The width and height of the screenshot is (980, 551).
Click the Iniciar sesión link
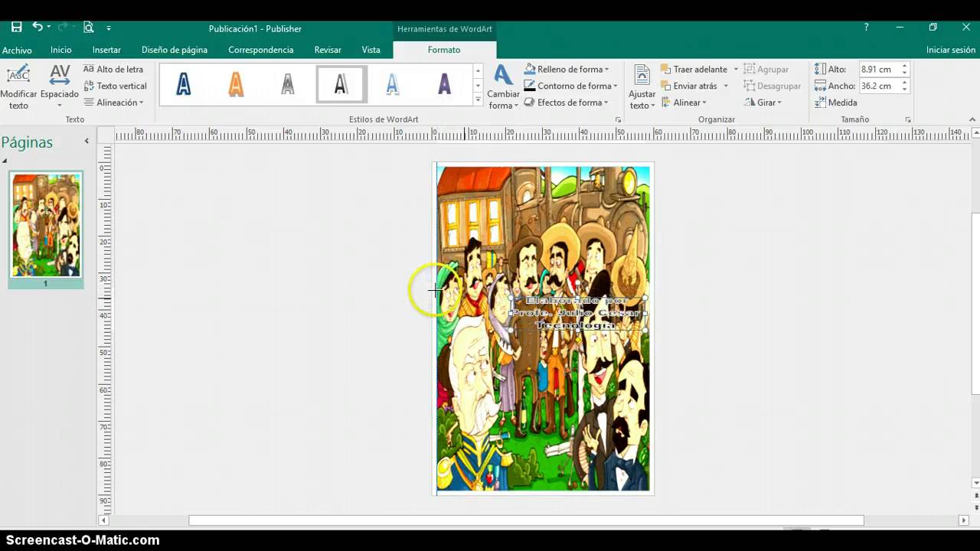[x=951, y=50]
